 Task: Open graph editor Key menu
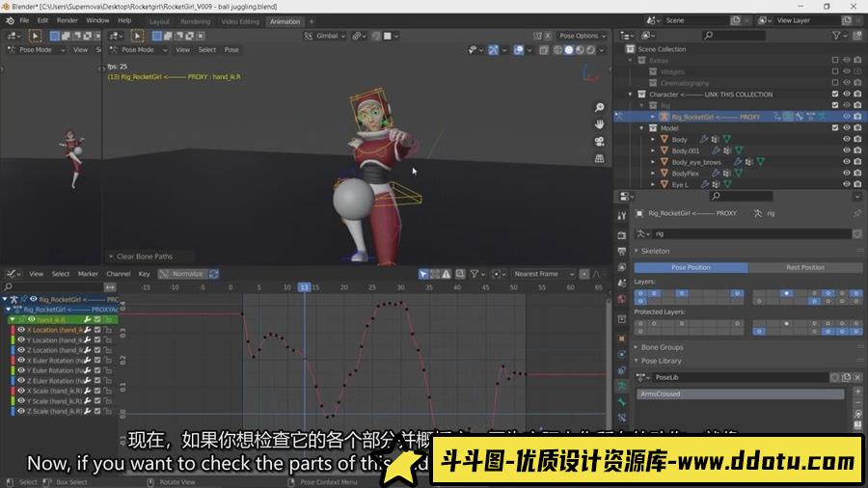(x=144, y=274)
